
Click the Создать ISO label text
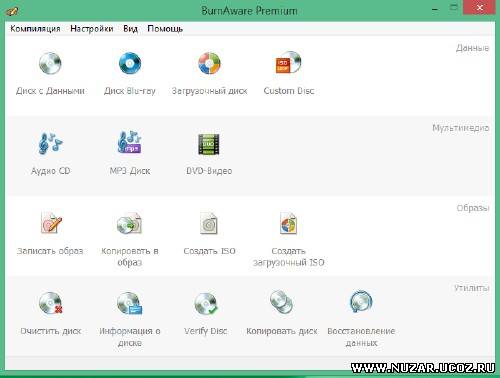(x=209, y=251)
